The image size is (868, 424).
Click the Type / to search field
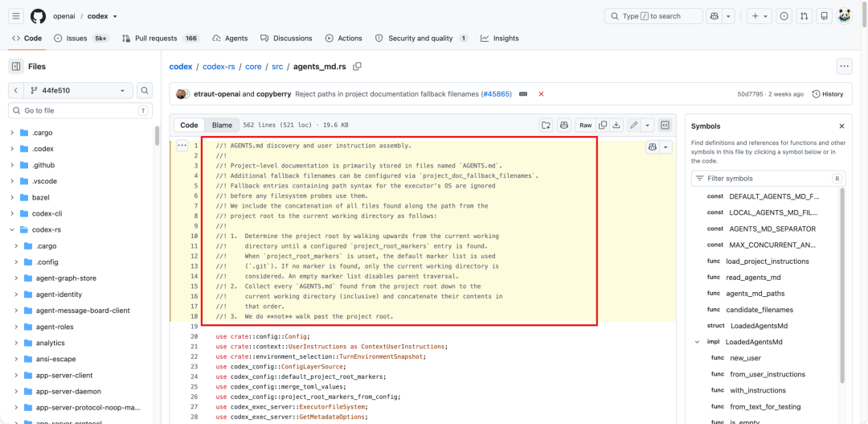click(653, 16)
